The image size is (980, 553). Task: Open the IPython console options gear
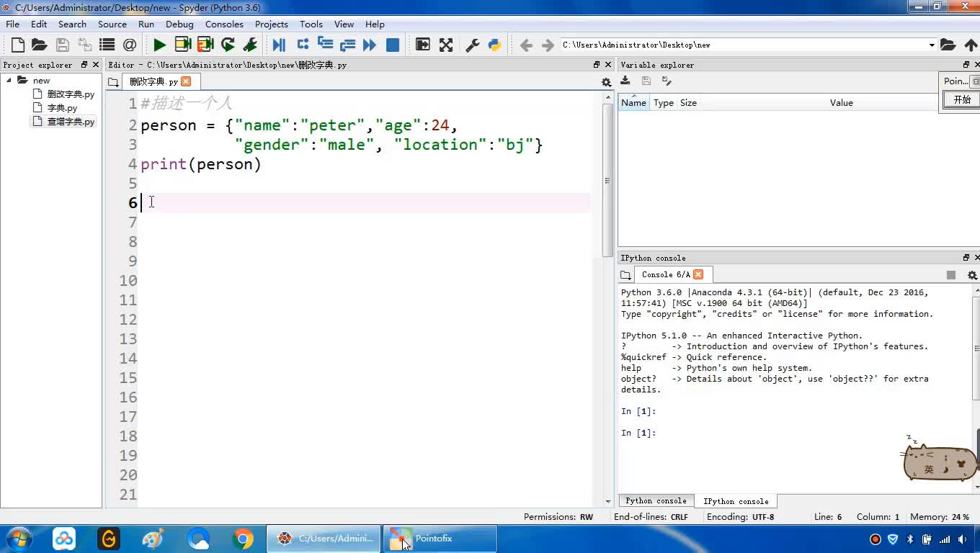point(971,275)
